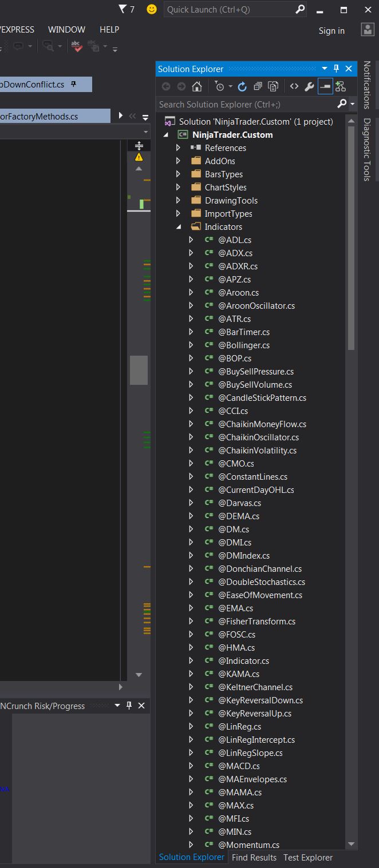379x868 pixels.
Task: Click the editor vertical scrollbar up arrow
Action: [139, 169]
